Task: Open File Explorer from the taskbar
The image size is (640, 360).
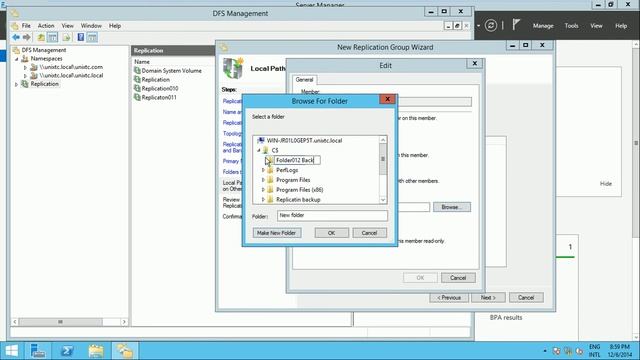Action: [96, 351]
